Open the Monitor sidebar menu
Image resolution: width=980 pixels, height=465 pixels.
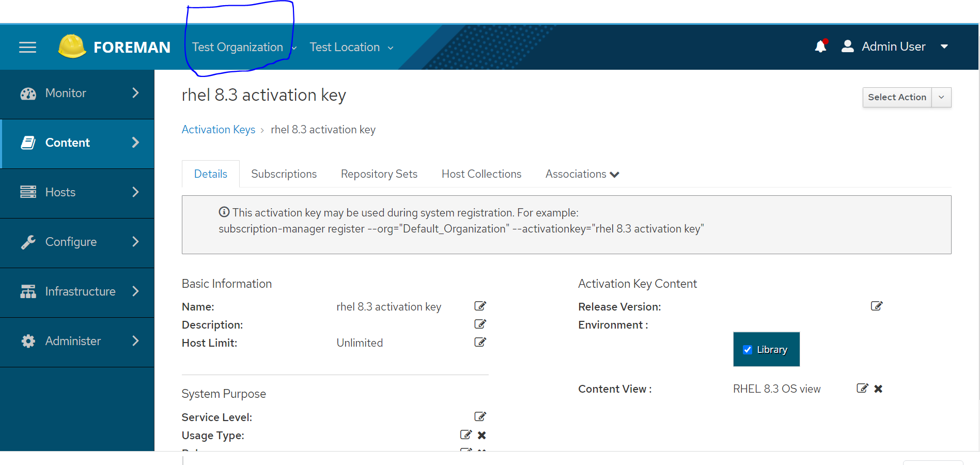pyautogui.click(x=77, y=94)
